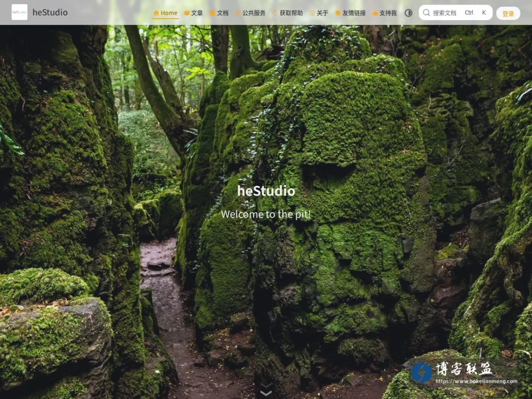Click the scroll-down double chevron arrow
This screenshot has width=532, height=399.
266,390
